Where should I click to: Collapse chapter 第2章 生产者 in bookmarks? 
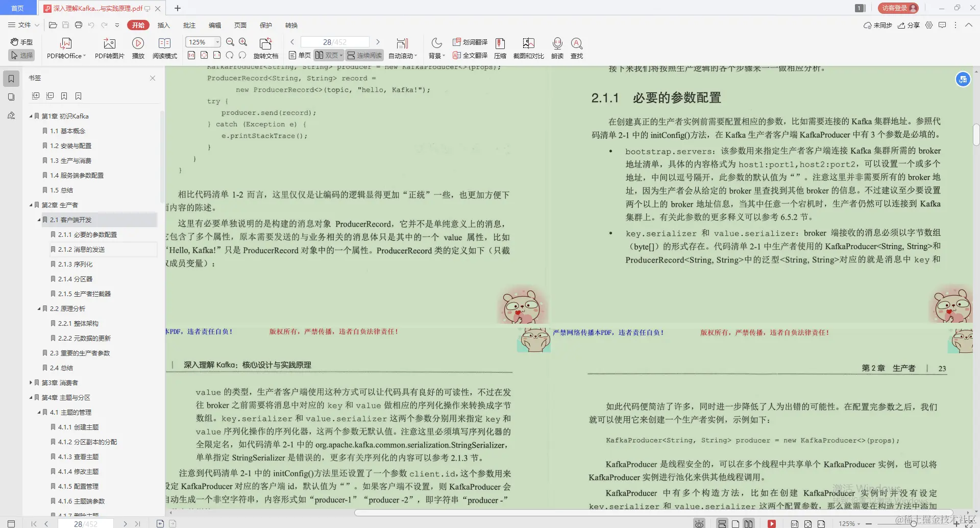(30, 205)
